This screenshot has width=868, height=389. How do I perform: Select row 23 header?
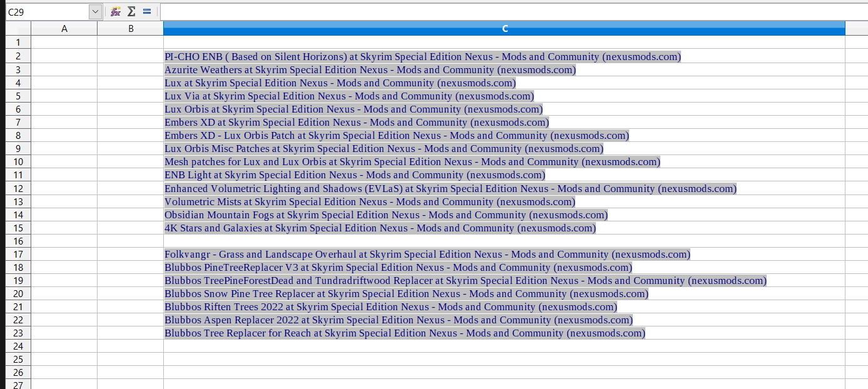click(18, 333)
